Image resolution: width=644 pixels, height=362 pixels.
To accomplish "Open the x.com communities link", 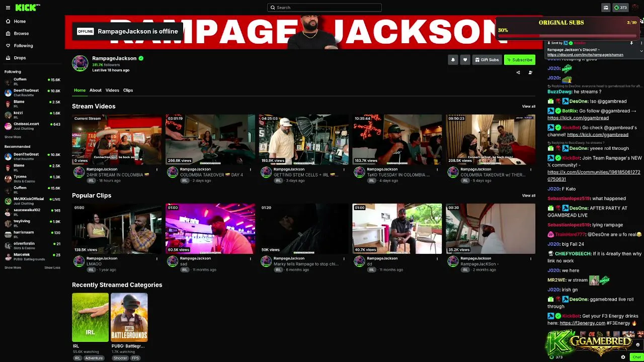I will click(x=594, y=175).
